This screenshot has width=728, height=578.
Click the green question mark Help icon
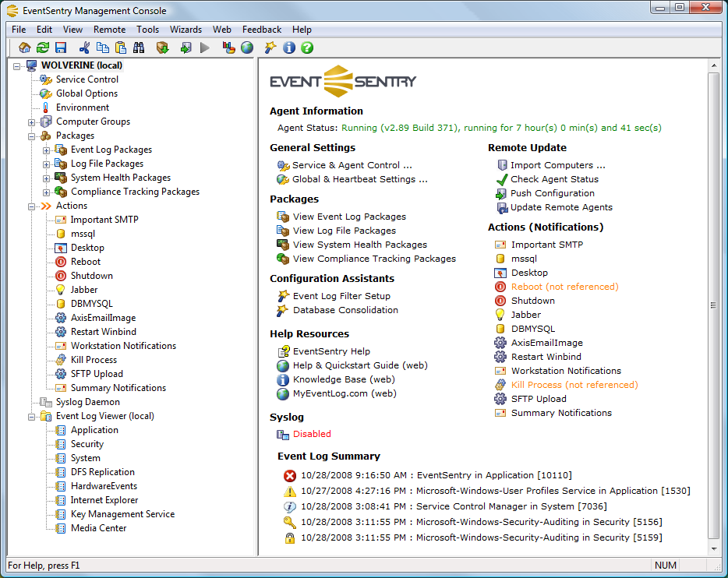[x=307, y=48]
